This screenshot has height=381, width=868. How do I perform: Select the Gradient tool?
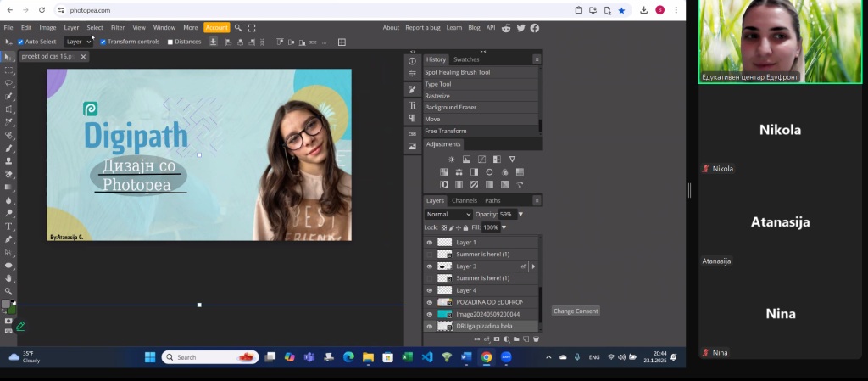tap(8, 188)
